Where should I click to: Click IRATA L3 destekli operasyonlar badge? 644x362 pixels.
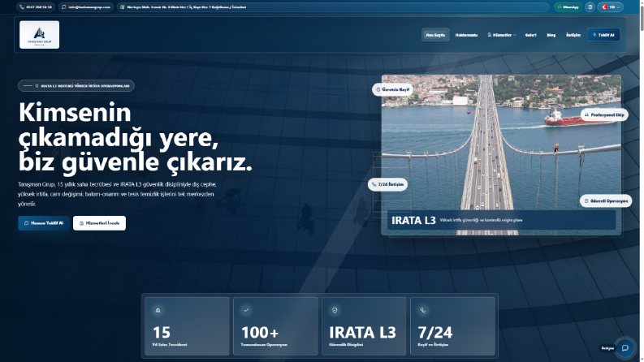(76, 86)
